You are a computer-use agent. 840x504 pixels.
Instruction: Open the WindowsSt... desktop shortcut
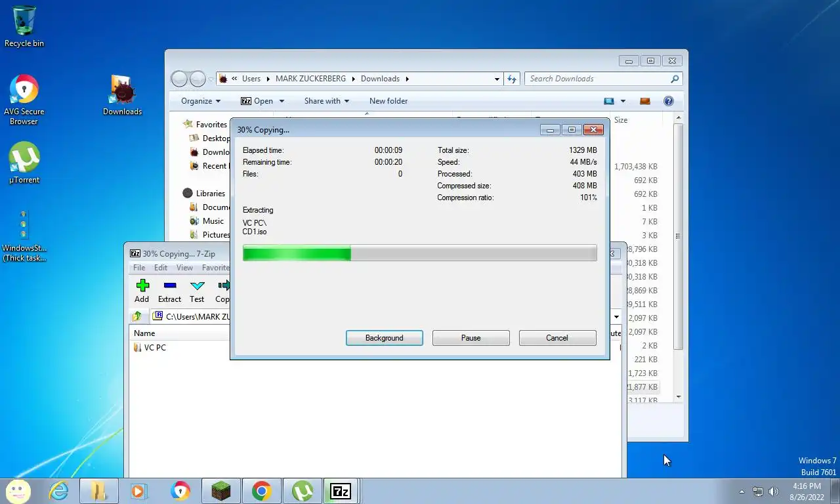[x=24, y=236]
